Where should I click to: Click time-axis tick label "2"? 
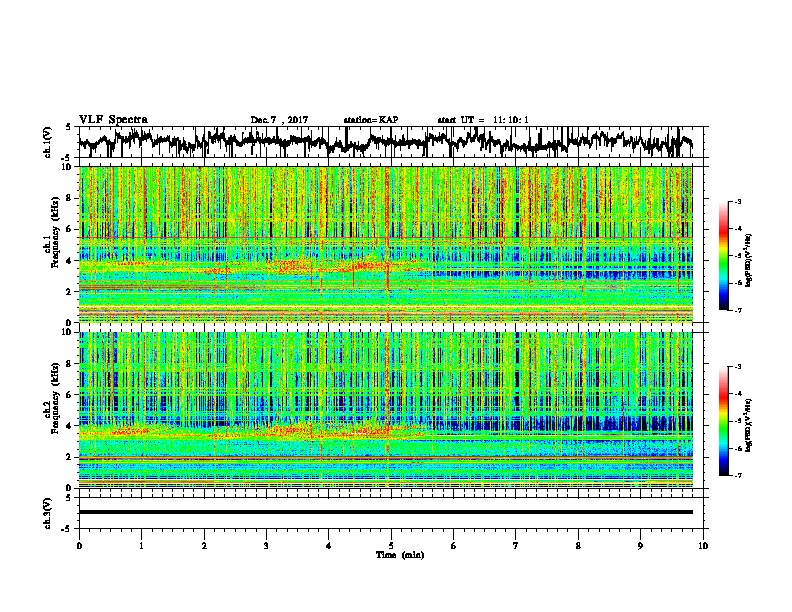204,546
